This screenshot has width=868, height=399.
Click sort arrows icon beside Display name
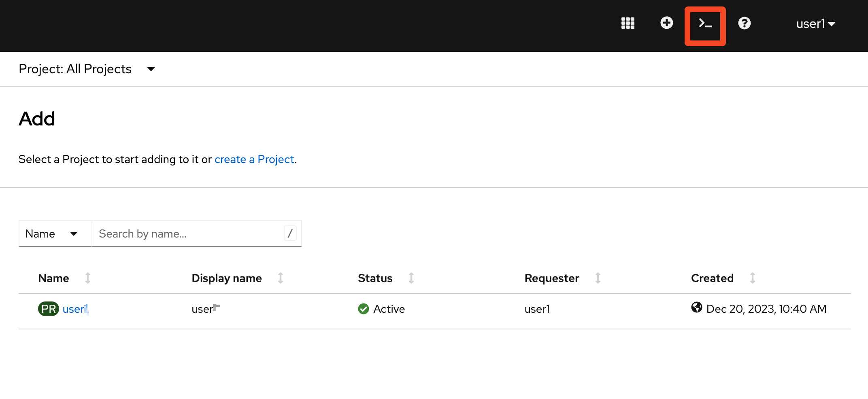coord(281,278)
